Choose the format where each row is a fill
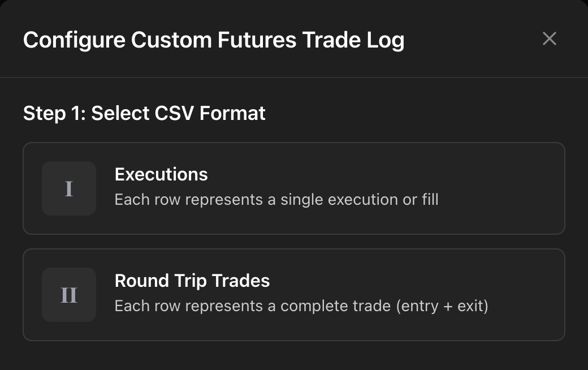Screen dimensions: 588x370 293,188
